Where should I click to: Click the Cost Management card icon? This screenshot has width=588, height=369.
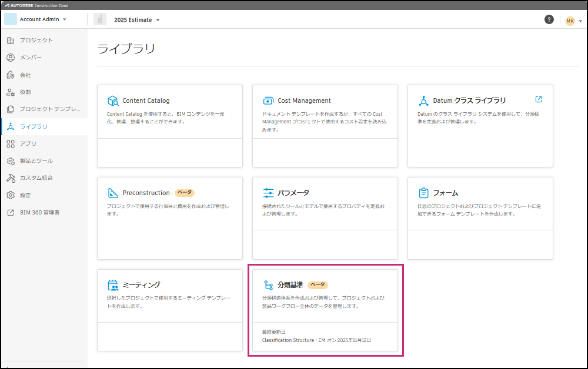coord(268,101)
